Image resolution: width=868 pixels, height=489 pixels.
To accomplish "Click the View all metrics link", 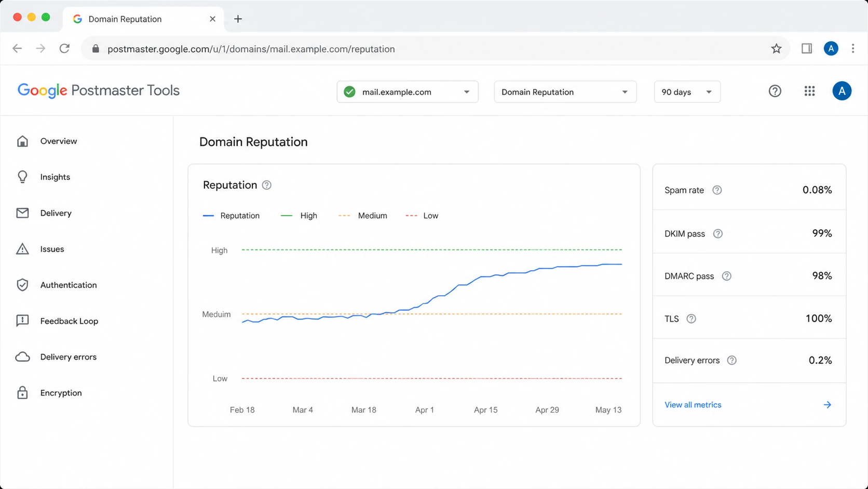I will 693,405.
